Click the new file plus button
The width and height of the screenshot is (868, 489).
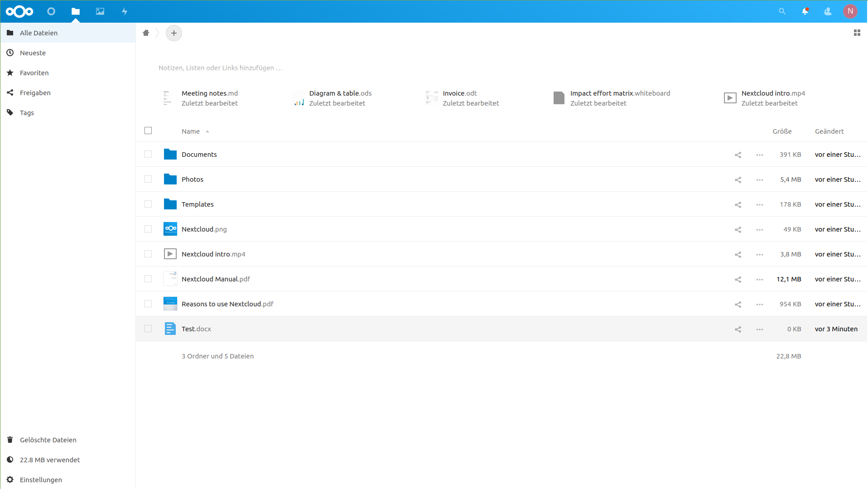pyautogui.click(x=174, y=33)
